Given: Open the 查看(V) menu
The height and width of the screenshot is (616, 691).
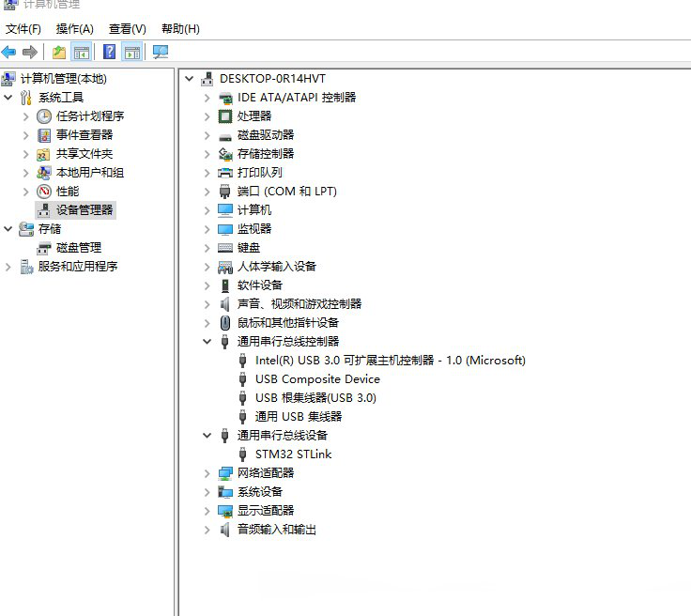Looking at the screenshot, I should click(128, 29).
